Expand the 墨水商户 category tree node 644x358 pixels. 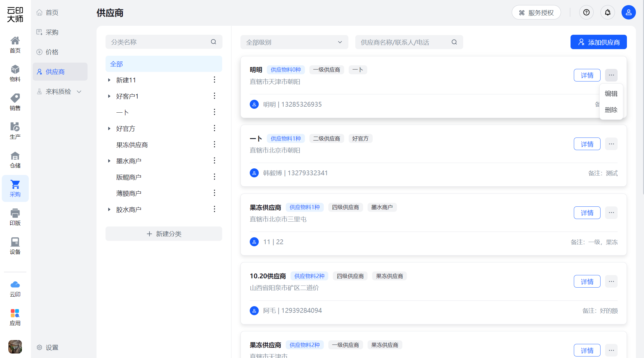coord(109,161)
